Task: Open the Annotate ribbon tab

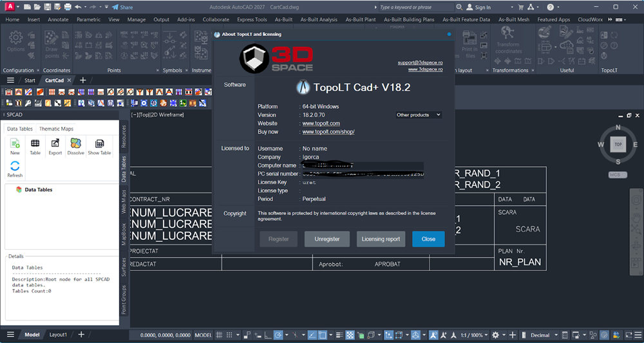Action: click(59, 19)
